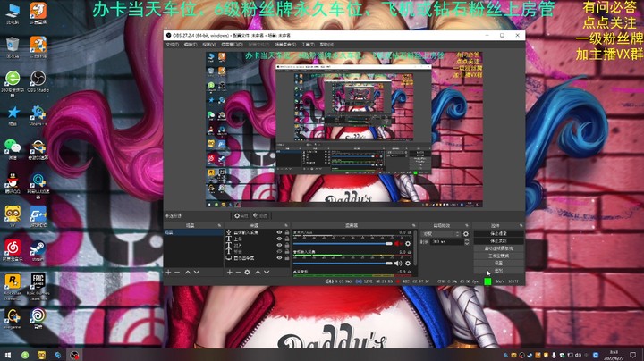Enable 工作室模式 studio mode
The image size is (644, 361).
pyautogui.click(x=498, y=256)
